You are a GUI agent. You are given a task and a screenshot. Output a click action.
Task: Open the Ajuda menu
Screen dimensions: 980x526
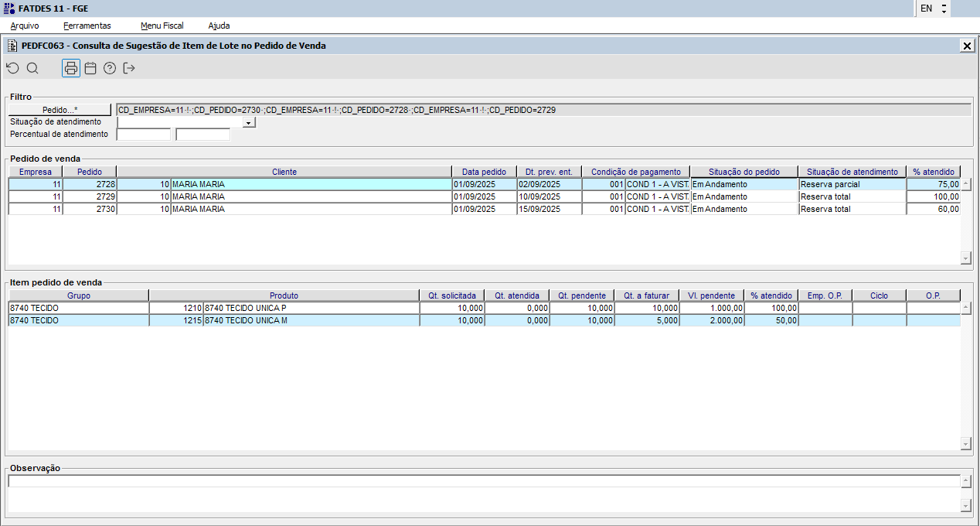point(219,26)
